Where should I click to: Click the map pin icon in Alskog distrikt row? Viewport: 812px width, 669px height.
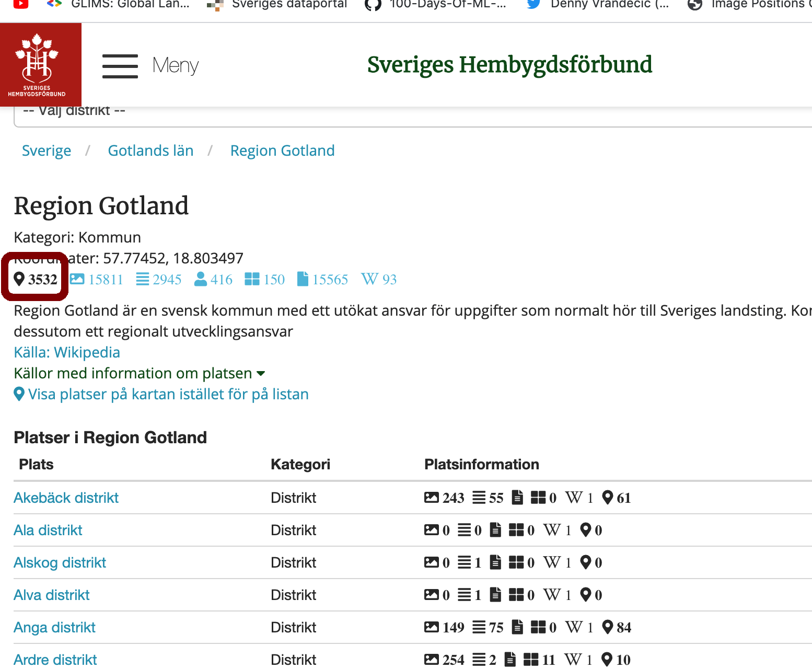[x=586, y=562]
